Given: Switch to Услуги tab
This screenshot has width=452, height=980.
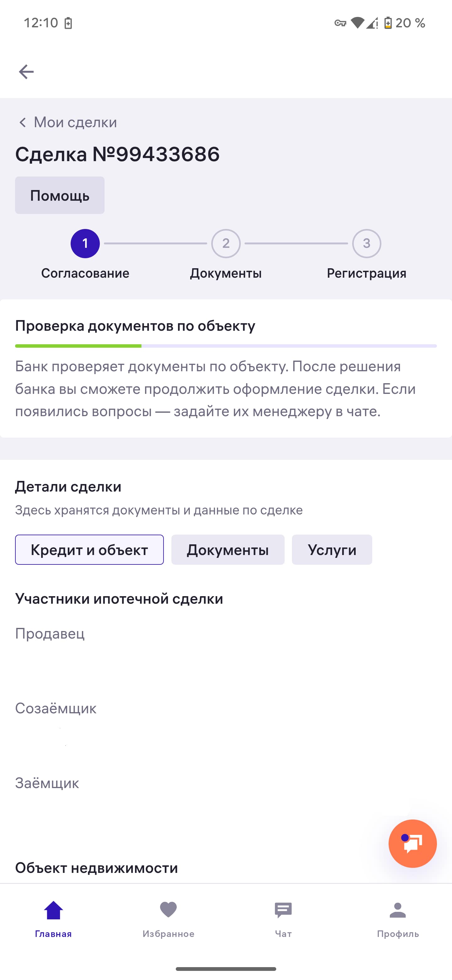Looking at the screenshot, I should point(332,550).
